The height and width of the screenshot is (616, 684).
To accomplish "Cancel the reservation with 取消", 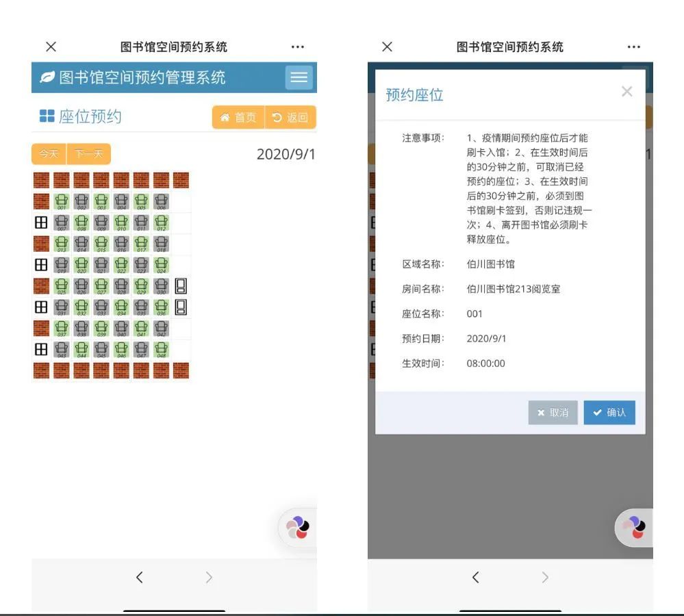I will click(552, 412).
